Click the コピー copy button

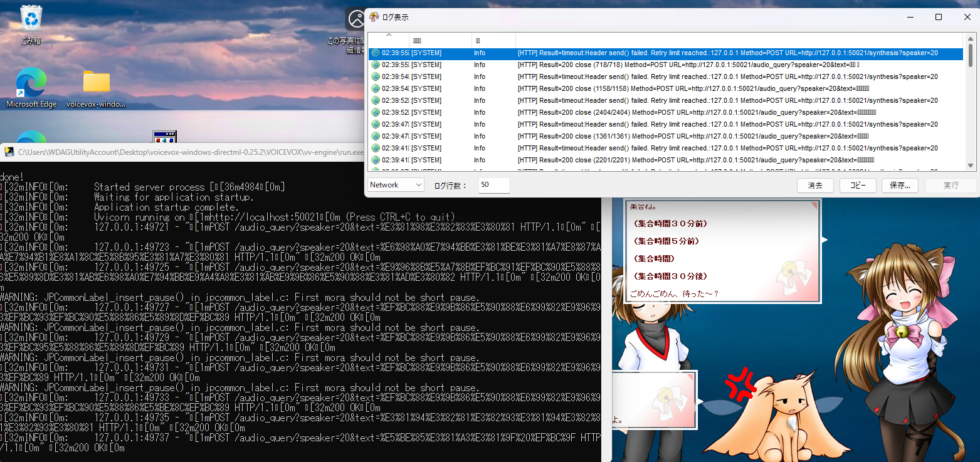coord(858,186)
